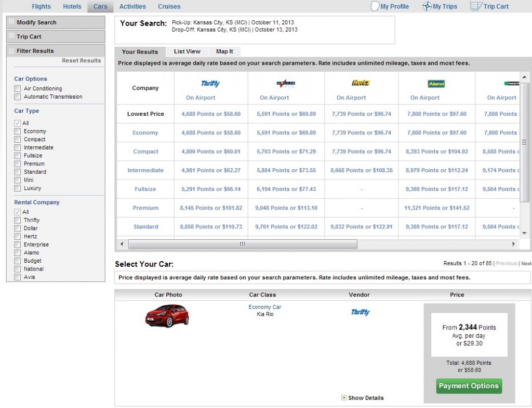Check the Standard car type
Screen dimensions: 532x408
click(x=17, y=172)
